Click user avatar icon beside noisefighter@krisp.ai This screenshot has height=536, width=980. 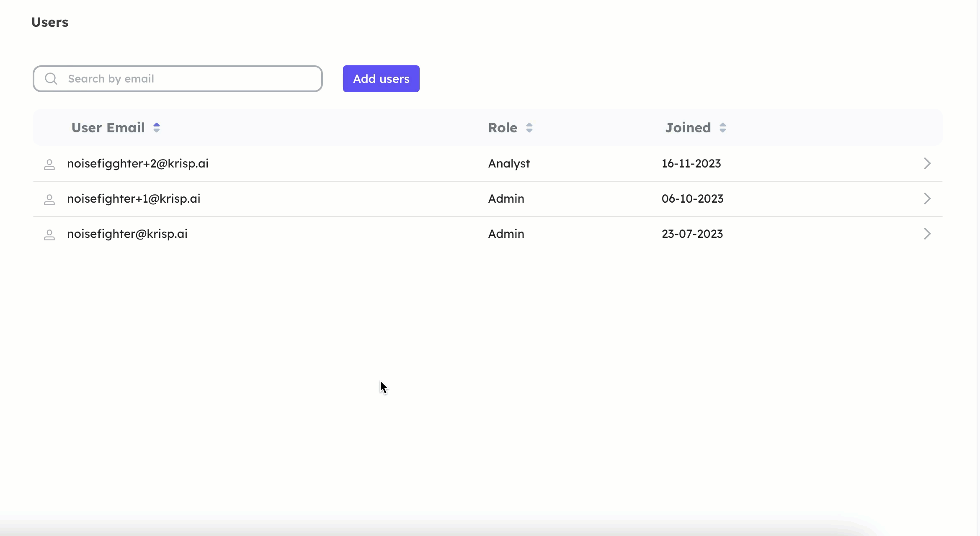click(x=49, y=234)
